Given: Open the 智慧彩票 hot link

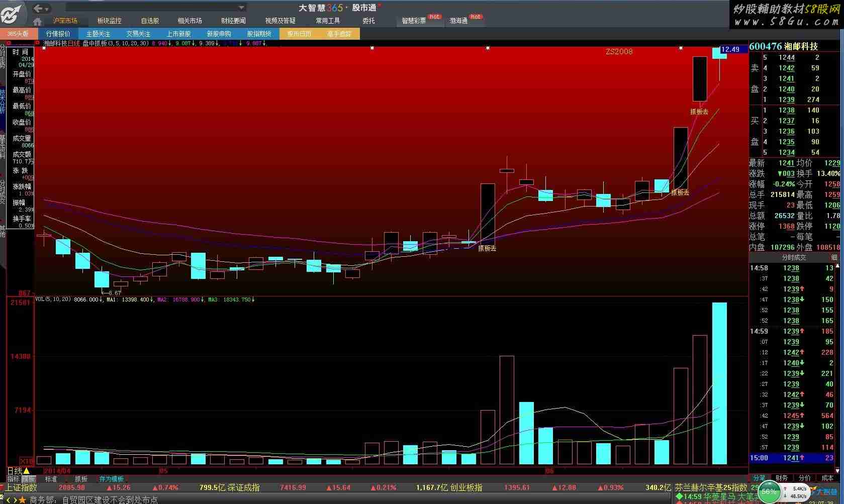Looking at the screenshot, I should [x=414, y=21].
